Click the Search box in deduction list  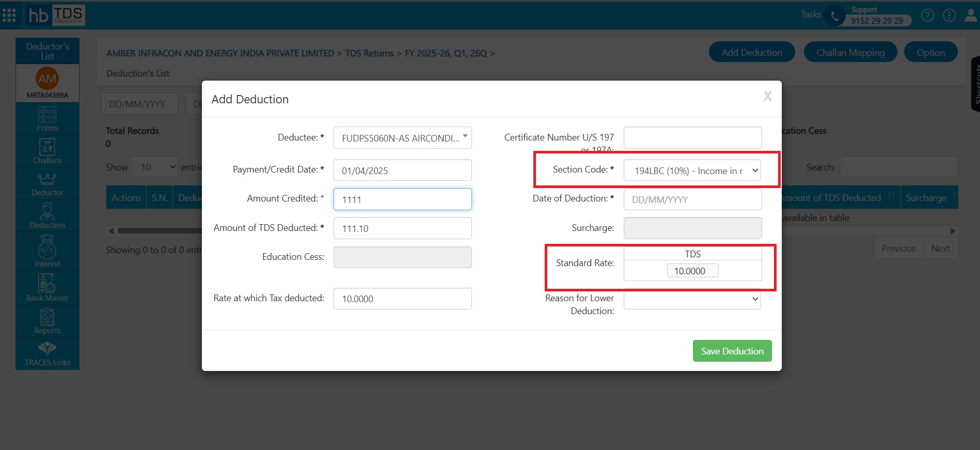pos(898,167)
